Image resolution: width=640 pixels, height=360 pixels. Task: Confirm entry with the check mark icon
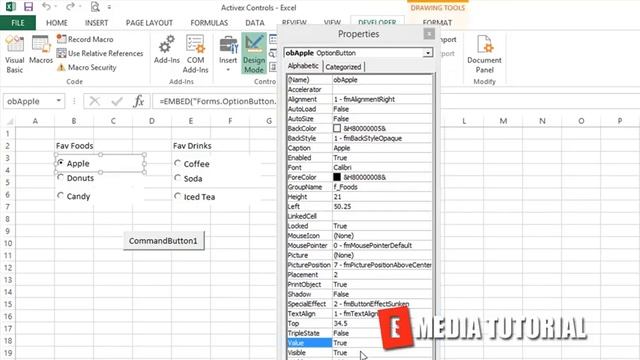[x=117, y=101]
